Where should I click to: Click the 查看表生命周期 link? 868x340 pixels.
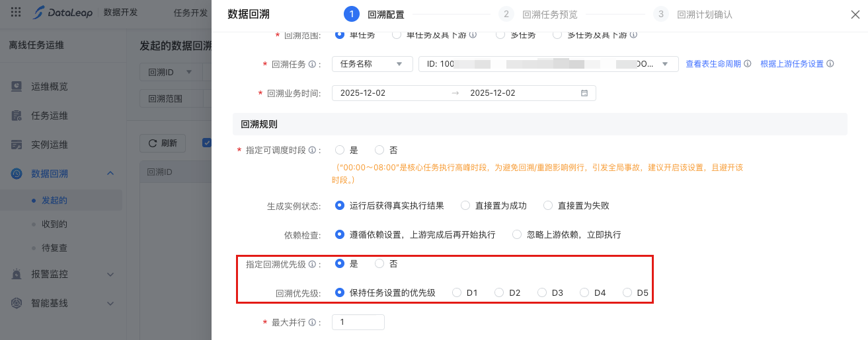click(x=713, y=64)
